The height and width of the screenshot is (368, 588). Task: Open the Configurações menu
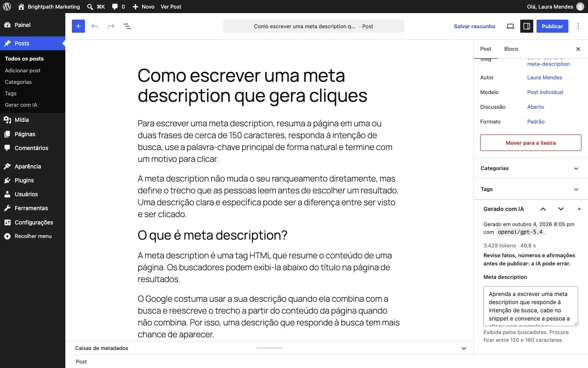(x=33, y=222)
